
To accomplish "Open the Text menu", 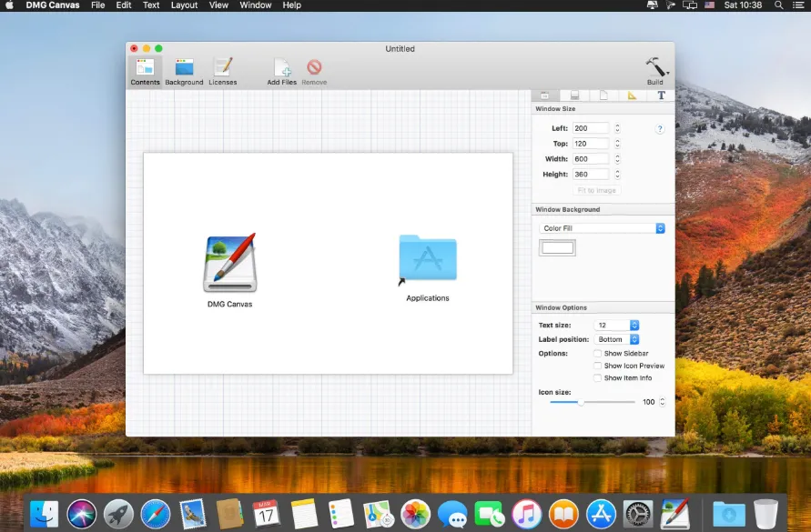I will point(151,5).
